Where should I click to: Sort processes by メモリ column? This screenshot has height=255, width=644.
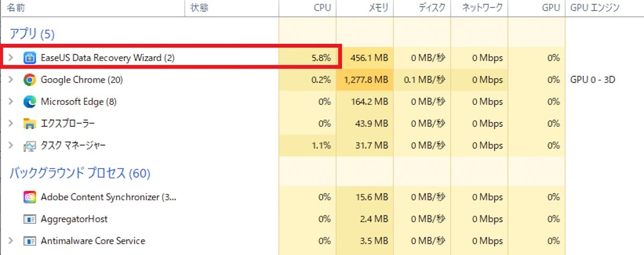378,8
